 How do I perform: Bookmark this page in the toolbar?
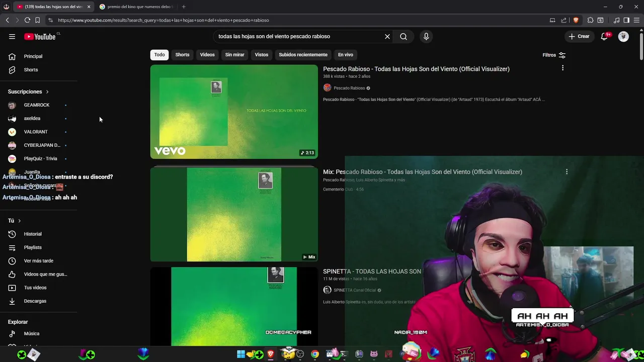coord(37,20)
